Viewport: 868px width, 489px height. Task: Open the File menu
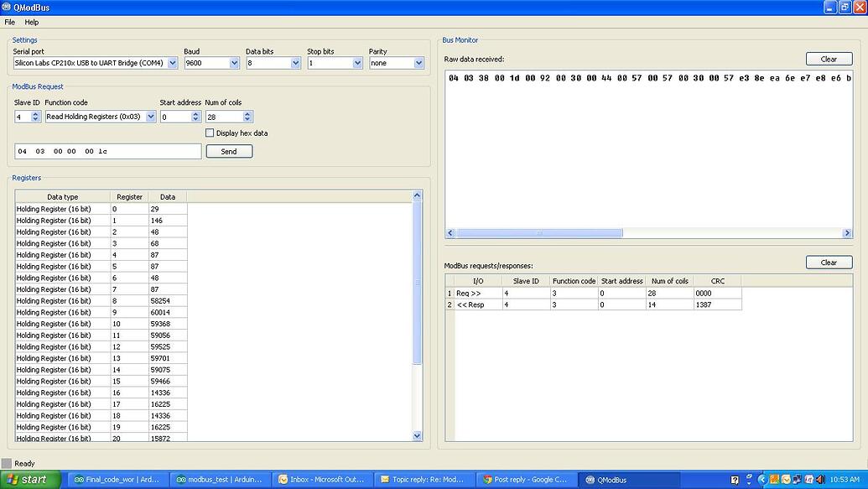point(9,22)
